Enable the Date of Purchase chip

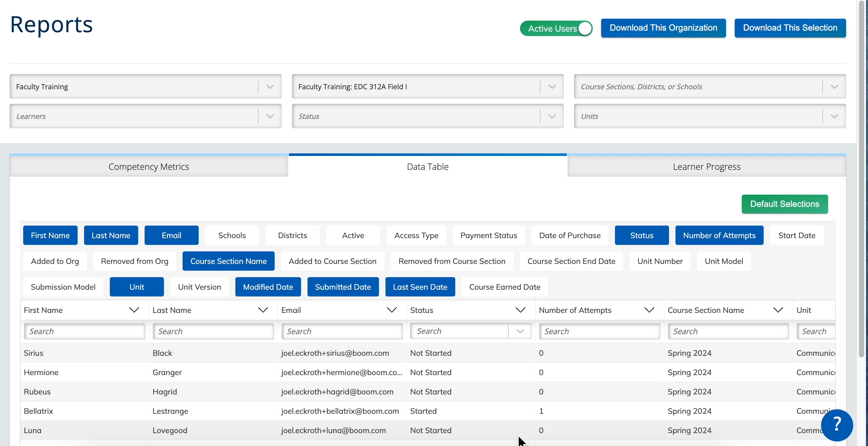pos(570,235)
